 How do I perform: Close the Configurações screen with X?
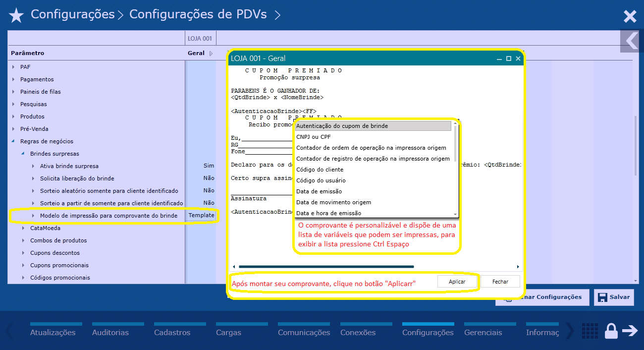[x=630, y=17]
